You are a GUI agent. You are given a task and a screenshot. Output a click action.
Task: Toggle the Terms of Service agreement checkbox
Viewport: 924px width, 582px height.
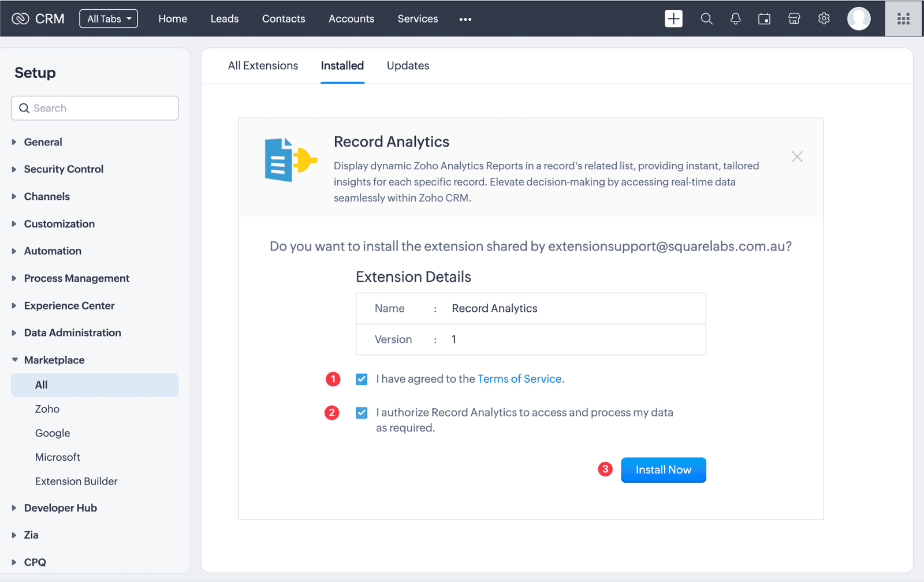[x=362, y=379]
